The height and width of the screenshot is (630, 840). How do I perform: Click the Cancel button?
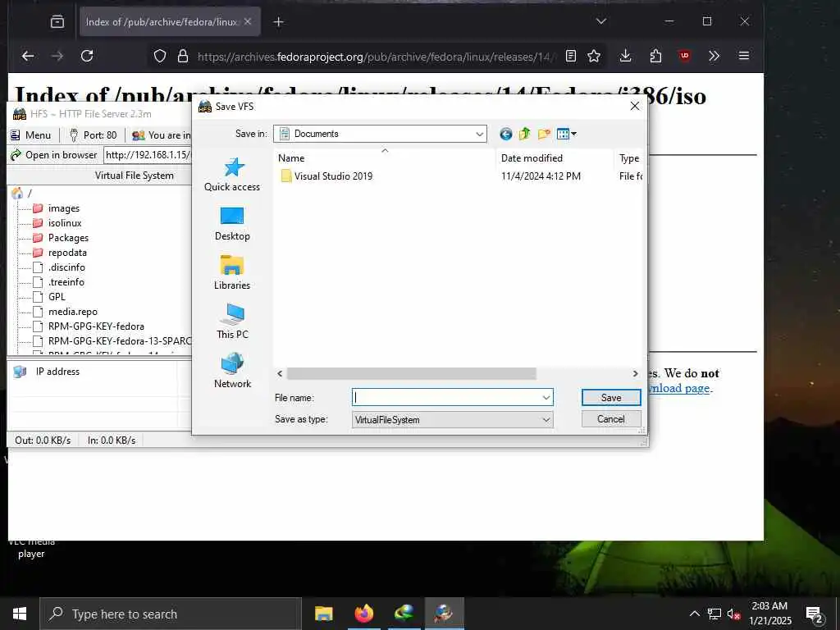pyautogui.click(x=611, y=419)
